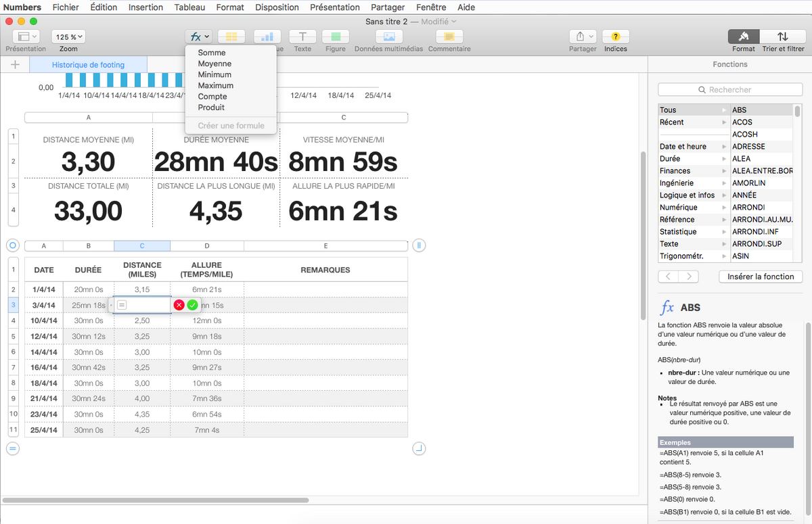
Task: Click the Rechercher function search field
Action: 729,89
